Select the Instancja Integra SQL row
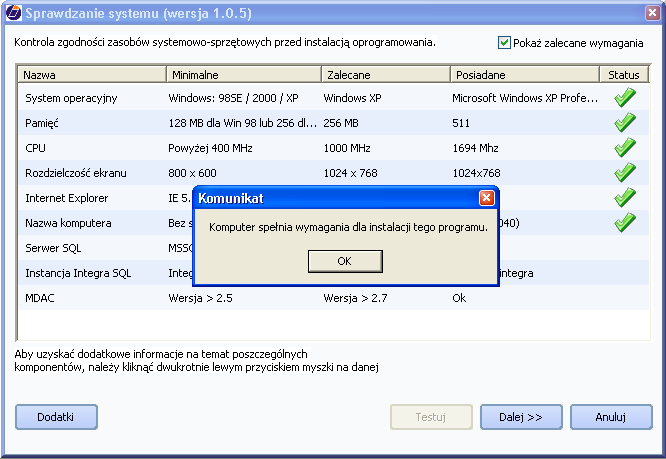 [78, 273]
